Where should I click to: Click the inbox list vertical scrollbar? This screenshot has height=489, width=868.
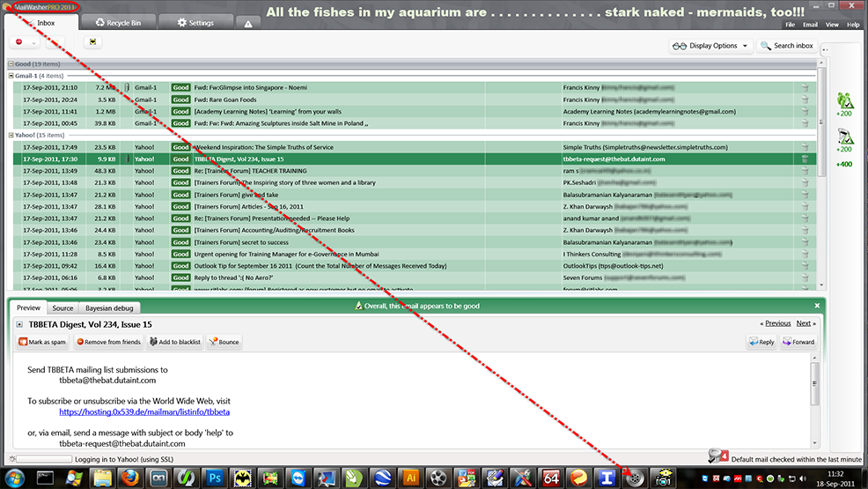[x=821, y=174]
